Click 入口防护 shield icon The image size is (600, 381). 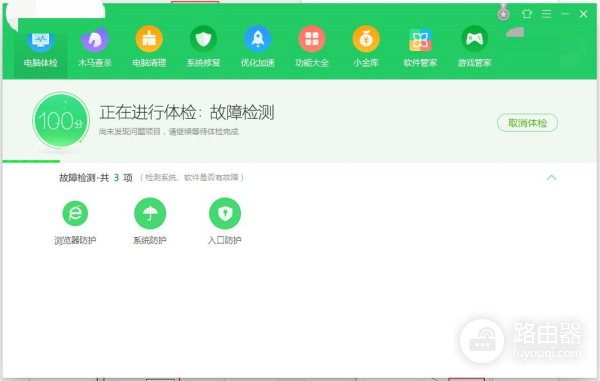click(225, 213)
